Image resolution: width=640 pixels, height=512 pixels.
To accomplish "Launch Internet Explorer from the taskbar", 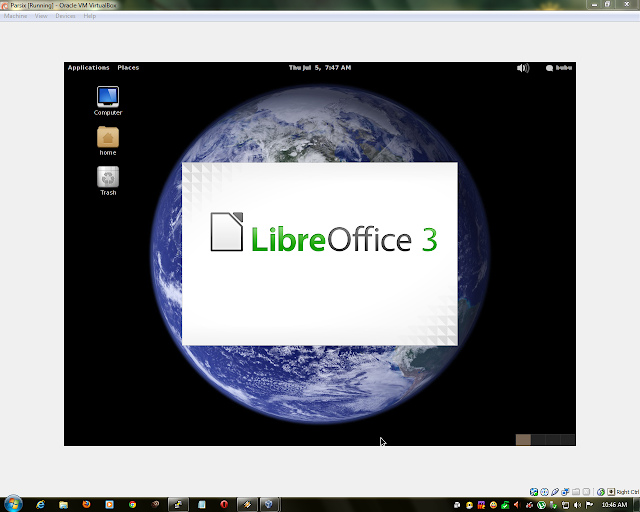I will [40, 505].
